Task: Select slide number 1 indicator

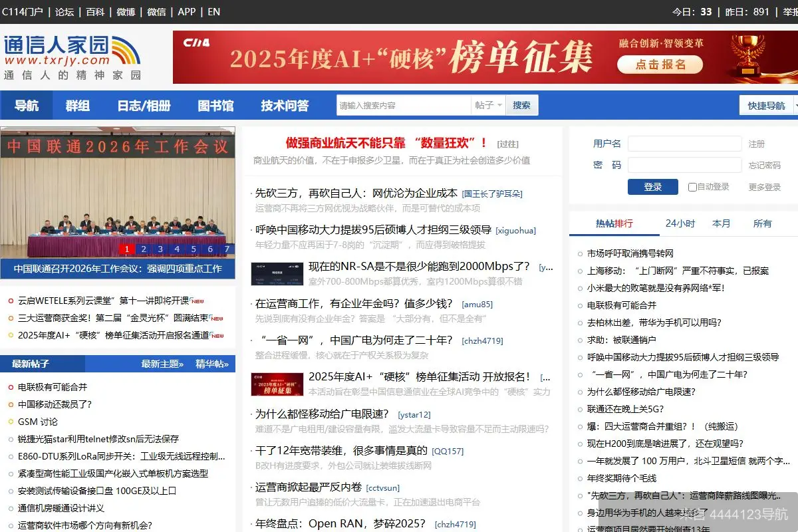Action: click(126, 249)
